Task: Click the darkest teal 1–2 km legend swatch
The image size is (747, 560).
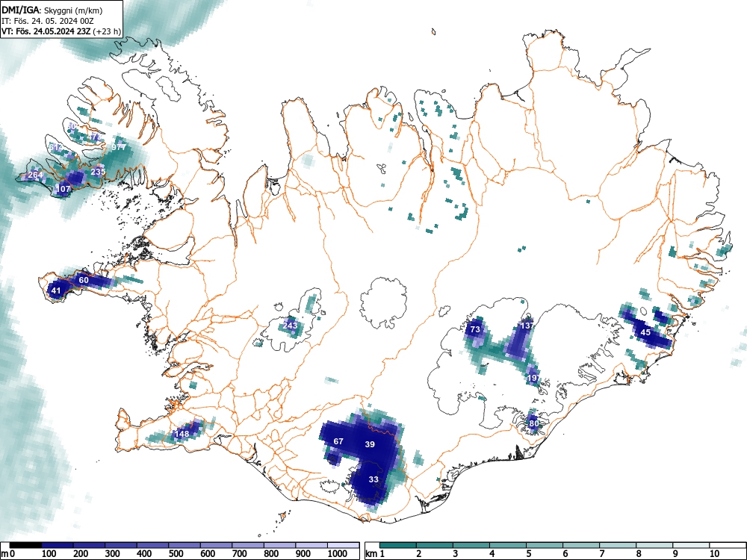Action: pos(398,545)
